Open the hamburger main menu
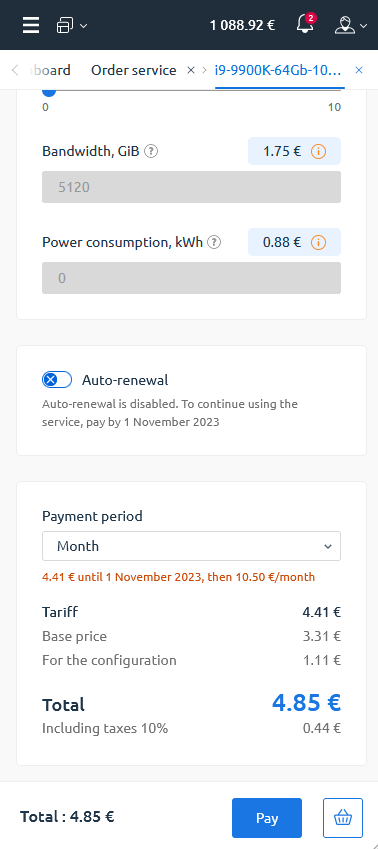This screenshot has height=849, width=378. pyautogui.click(x=31, y=25)
